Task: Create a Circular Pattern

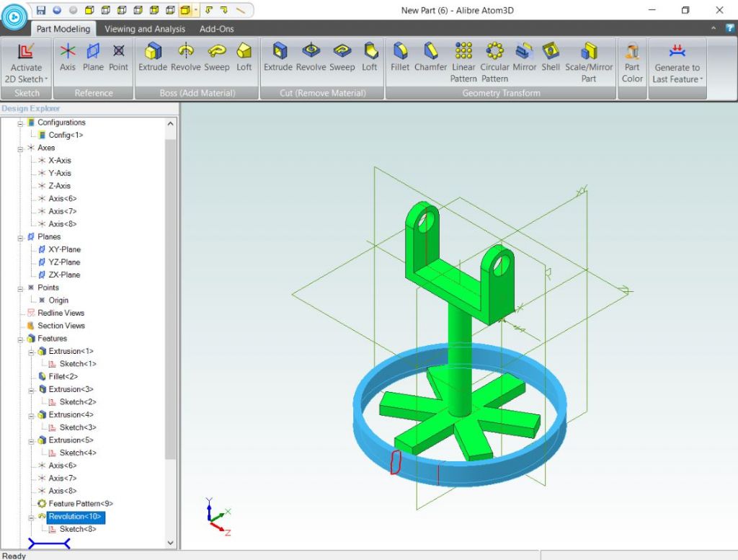Action: [x=494, y=63]
